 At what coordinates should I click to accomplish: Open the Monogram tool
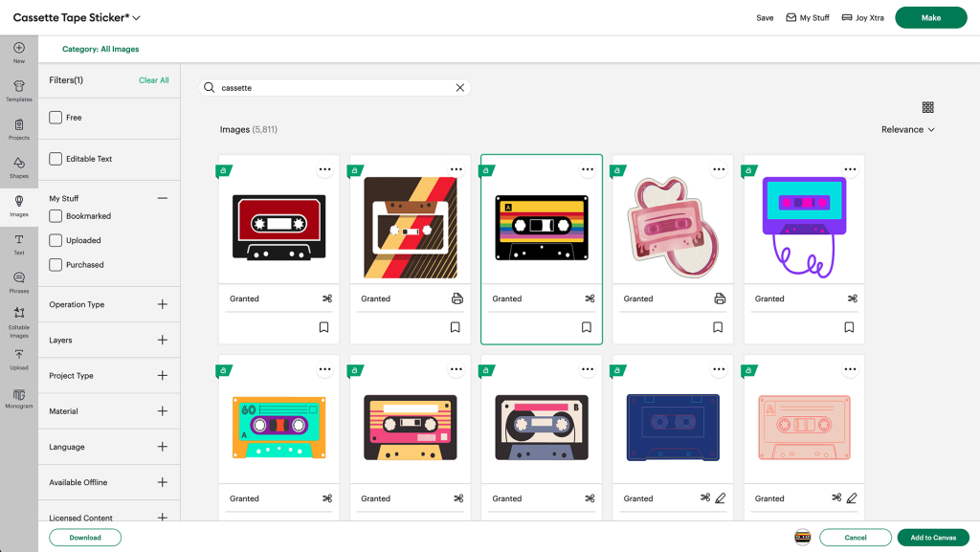19,398
